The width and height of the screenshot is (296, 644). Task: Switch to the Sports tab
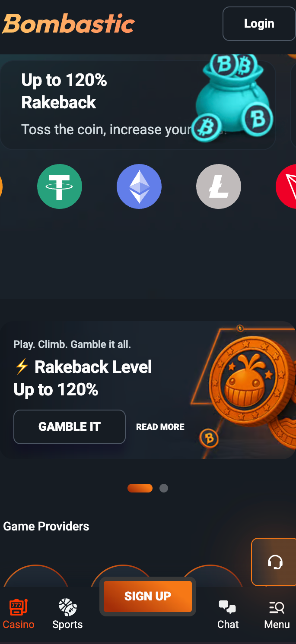[x=67, y=614]
